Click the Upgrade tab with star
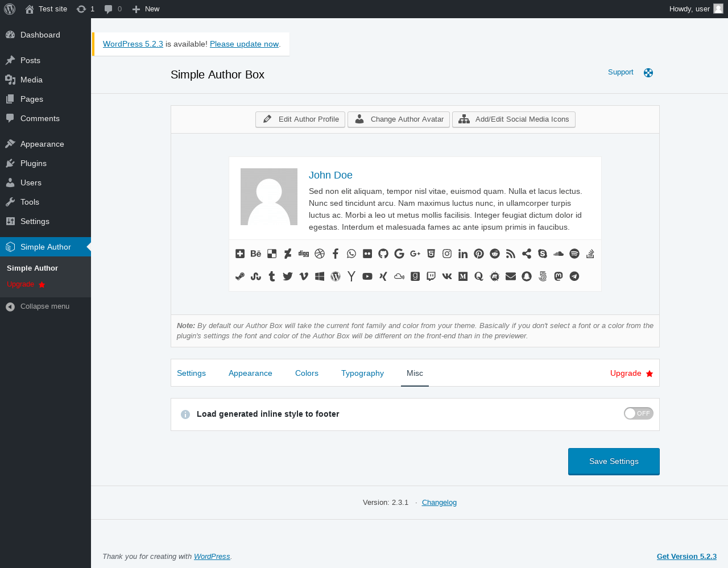This screenshot has height=568, width=728. pos(631,373)
